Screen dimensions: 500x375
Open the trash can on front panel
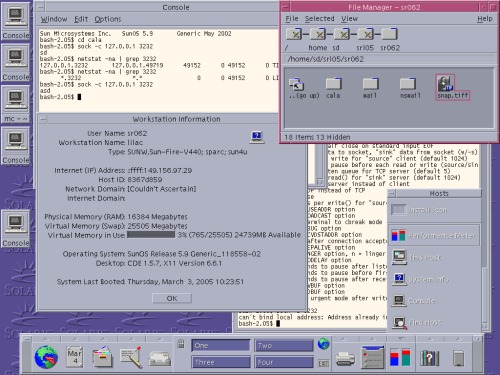[x=459, y=358]
